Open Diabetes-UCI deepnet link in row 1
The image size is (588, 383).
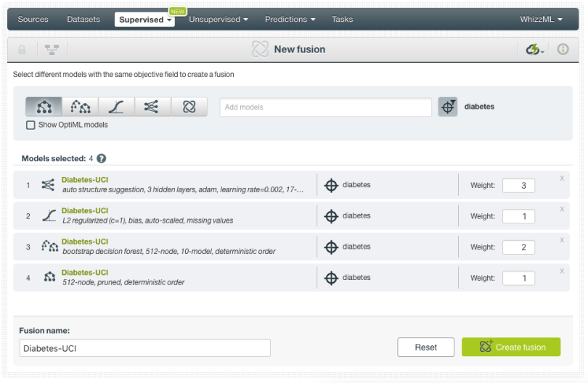tap(85, 180)
